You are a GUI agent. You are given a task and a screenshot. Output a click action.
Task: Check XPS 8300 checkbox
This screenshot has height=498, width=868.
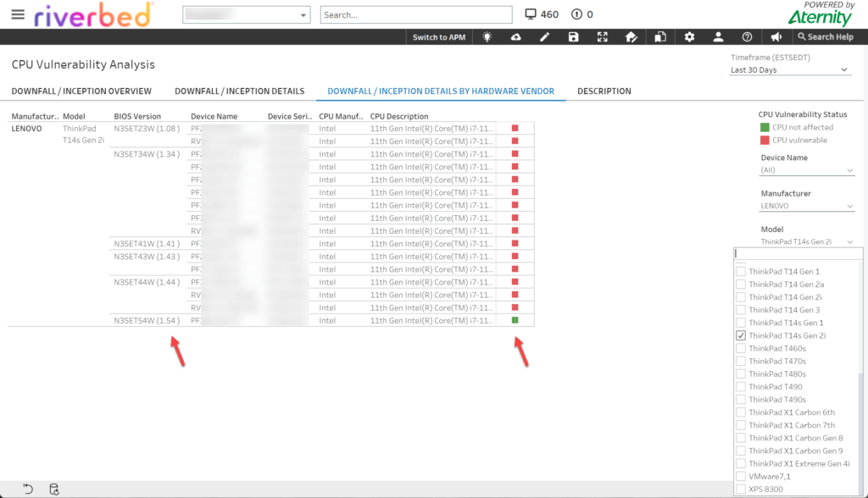[741, 490]
